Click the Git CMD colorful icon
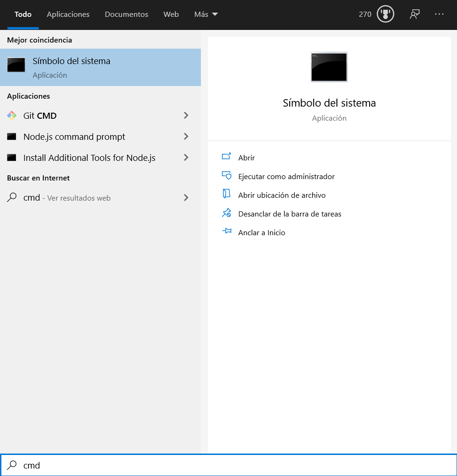Image resolution: width=457 pixels, height=476 pixels. [x=12, y=115]
